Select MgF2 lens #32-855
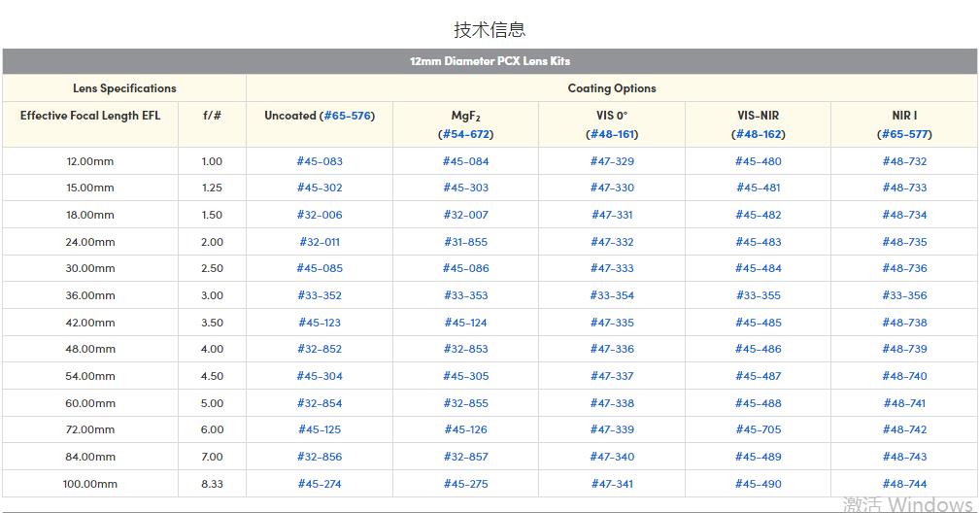 click(465, 403)
